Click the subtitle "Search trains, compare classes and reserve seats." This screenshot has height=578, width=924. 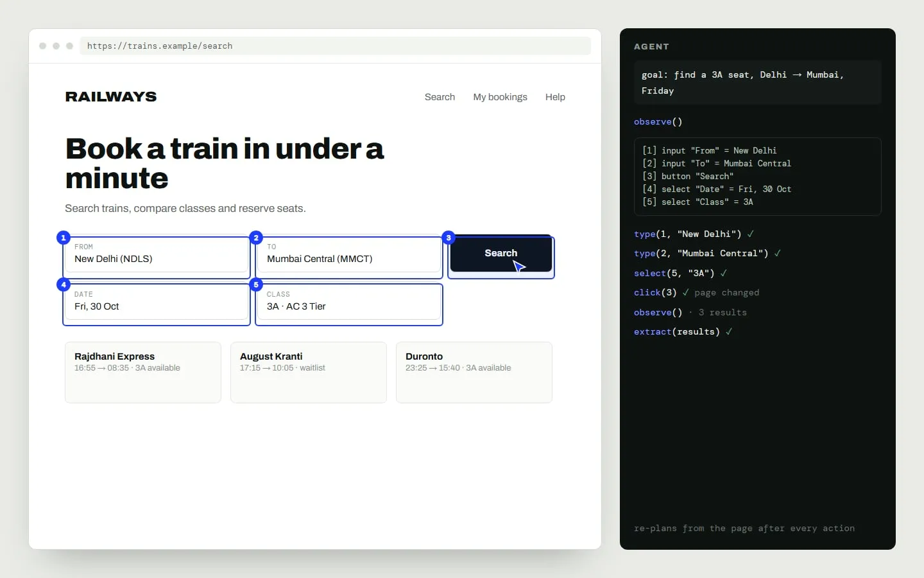click(185, 208)
